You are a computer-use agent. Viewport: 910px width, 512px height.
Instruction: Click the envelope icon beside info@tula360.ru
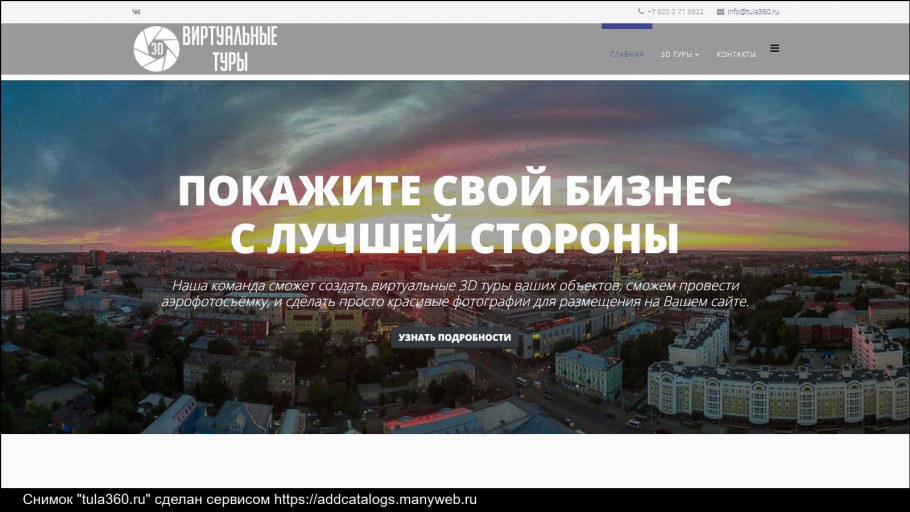[x=720, y=12]
